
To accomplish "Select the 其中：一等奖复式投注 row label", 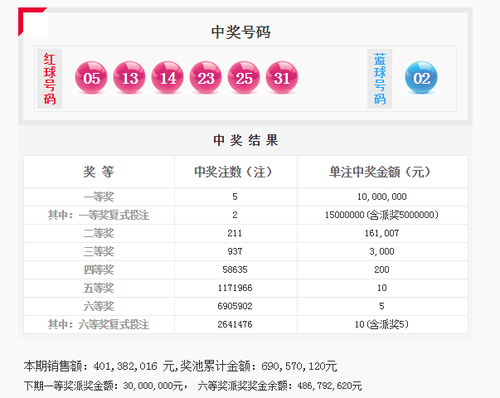I will (x=99, y=215).
